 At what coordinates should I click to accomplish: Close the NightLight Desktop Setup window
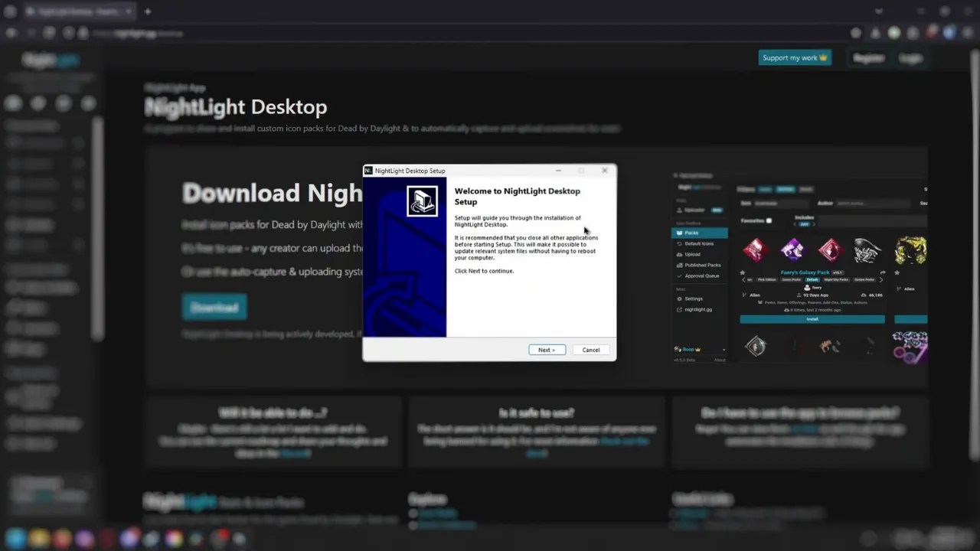pos(605,171)
